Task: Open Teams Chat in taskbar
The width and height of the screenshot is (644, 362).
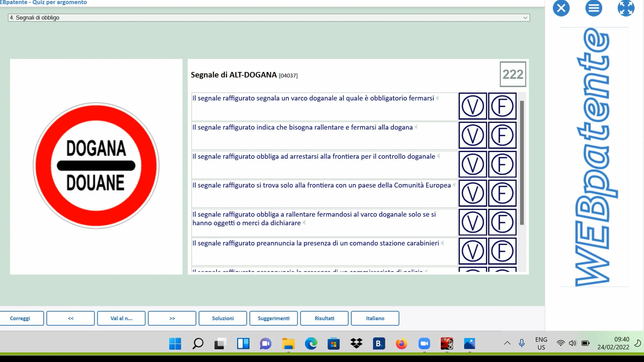Action: [x=266, y=344]
